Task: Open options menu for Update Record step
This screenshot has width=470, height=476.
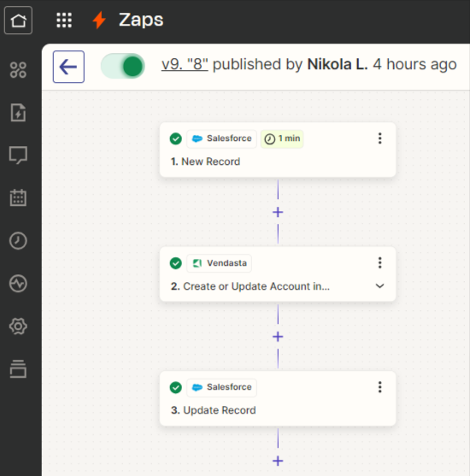Action: 379,387
